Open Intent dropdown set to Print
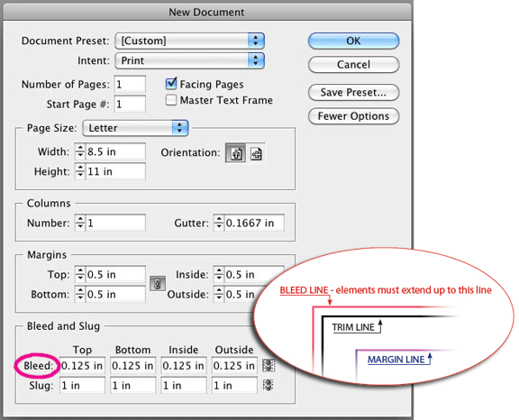The height and width of the screenshot is (420, 519). pyautogui.click(x=189, y=60)
